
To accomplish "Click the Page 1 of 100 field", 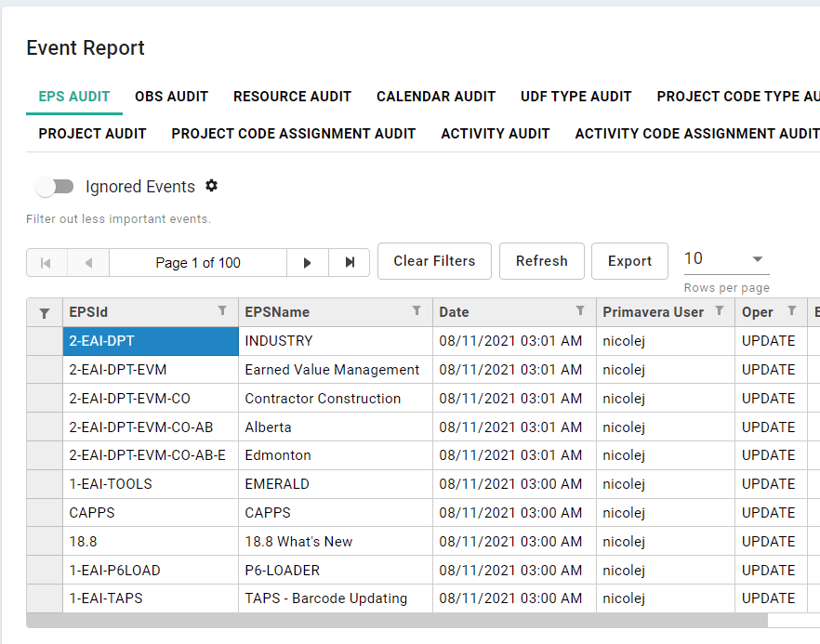I will click(197, 263).
